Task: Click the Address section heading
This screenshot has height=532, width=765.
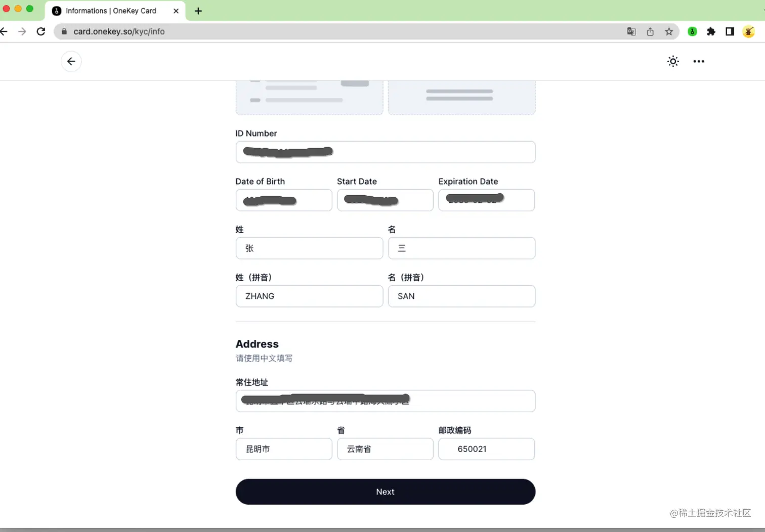Action: [257, 344]
